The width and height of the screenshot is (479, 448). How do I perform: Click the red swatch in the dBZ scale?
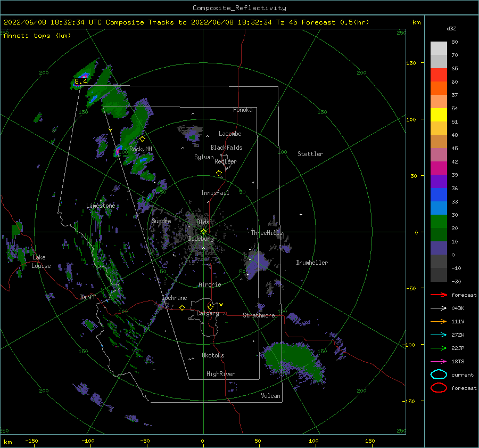click(x=439, y=75)
